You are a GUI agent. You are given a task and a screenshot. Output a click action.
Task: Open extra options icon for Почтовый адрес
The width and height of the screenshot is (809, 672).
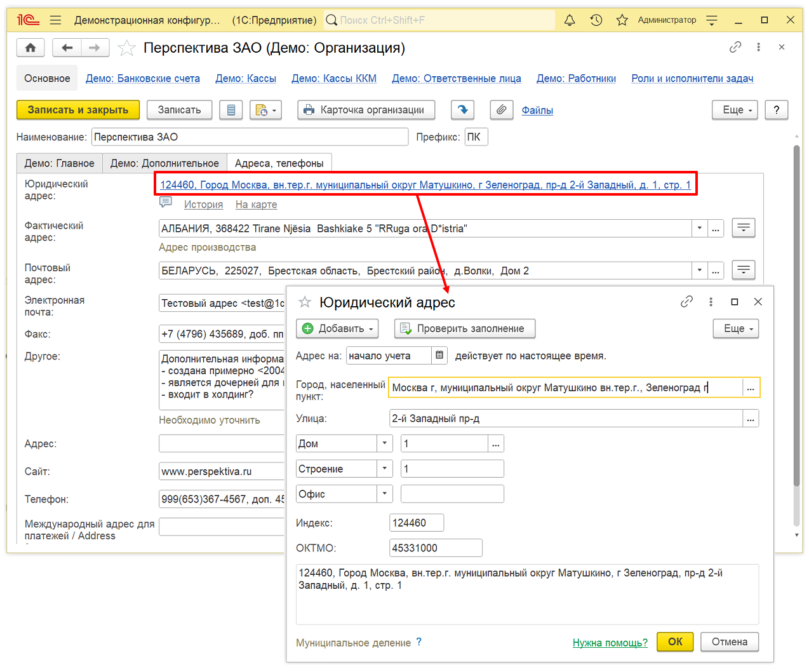744,270
